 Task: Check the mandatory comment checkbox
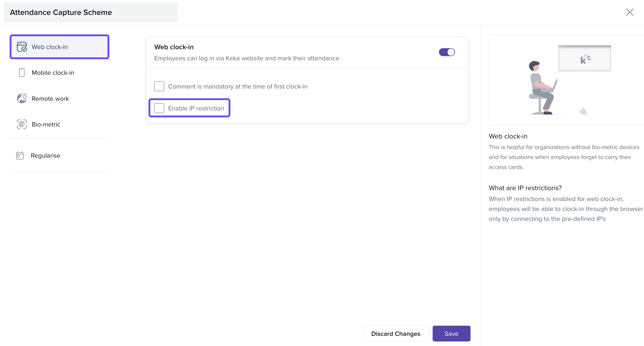(159, 86)
